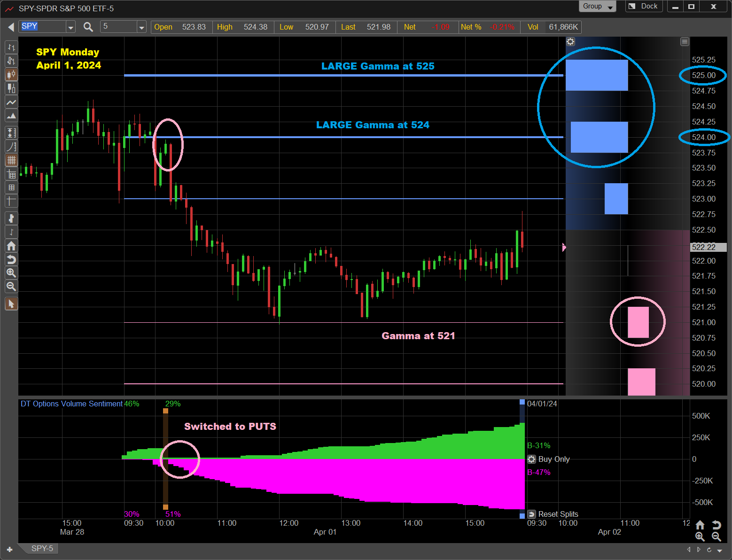Click Reset Splits label

point(558,514)
